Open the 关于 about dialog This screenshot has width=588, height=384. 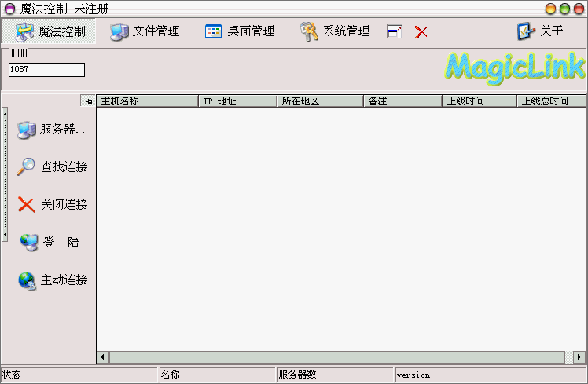coord(540,31)
